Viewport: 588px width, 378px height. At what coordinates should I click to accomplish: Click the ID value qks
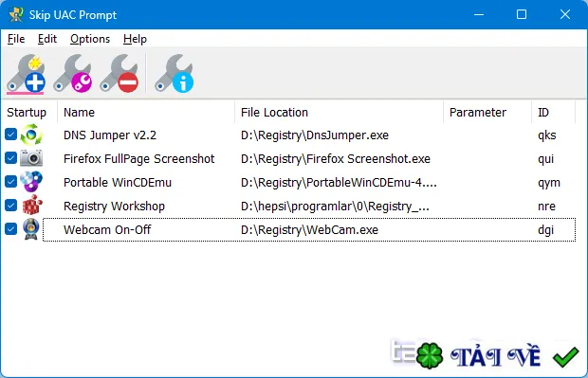coord(547,135)
